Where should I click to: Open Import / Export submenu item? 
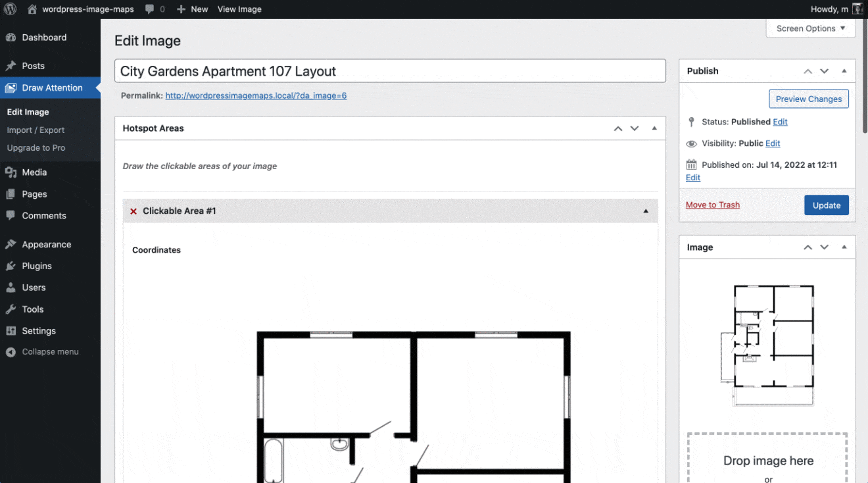pyautogui.click(x=36, y=130)
